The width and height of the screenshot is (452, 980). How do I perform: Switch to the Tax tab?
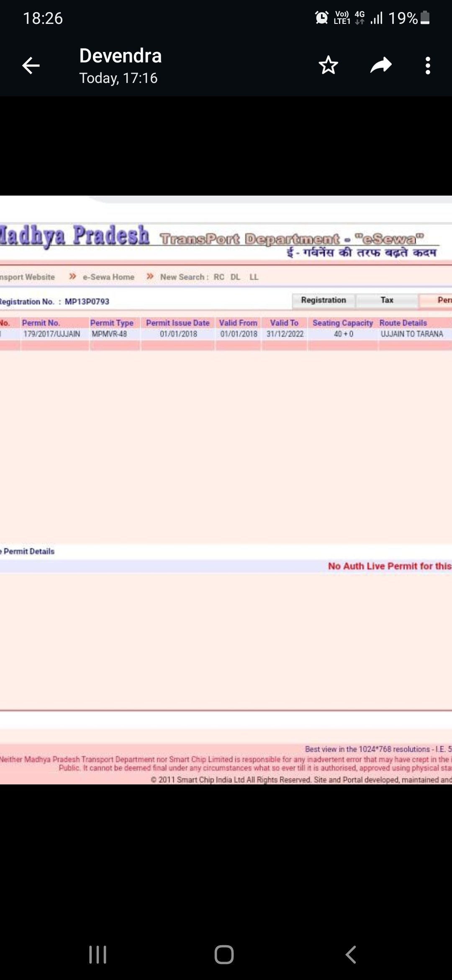click(x=387, y=300)
